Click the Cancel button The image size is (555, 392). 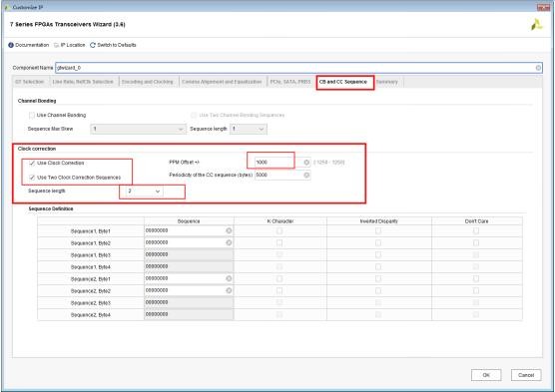526,375
